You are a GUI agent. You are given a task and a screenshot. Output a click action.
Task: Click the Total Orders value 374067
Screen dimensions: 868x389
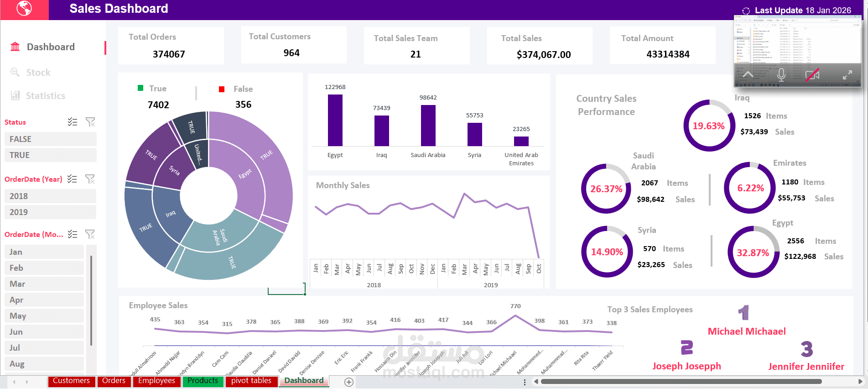(x=169, y=54)
